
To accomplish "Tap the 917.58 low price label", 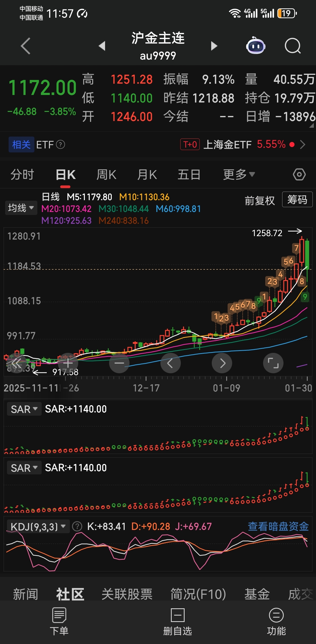I will click(x=65, y=372).
